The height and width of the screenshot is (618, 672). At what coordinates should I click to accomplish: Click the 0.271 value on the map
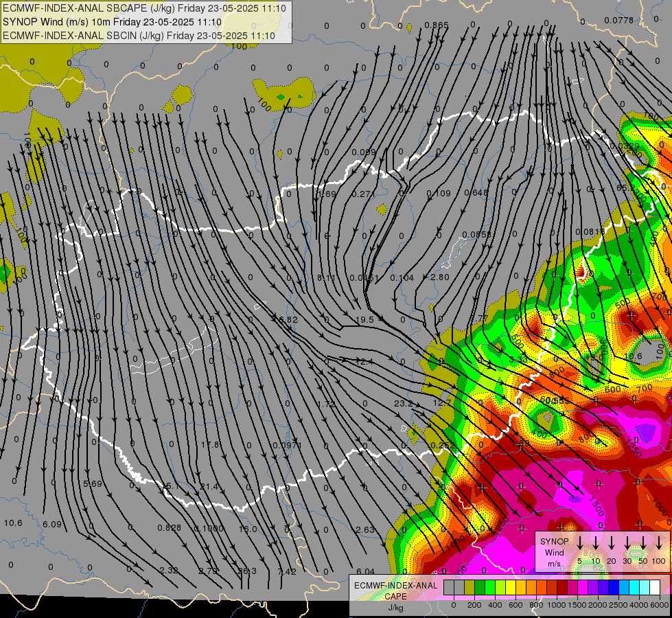tap(363, 194)
